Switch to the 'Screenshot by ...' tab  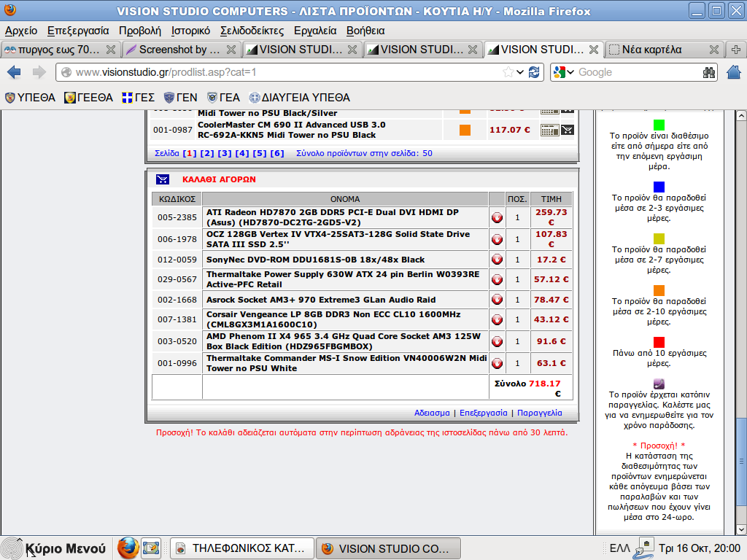coord(180,50)
